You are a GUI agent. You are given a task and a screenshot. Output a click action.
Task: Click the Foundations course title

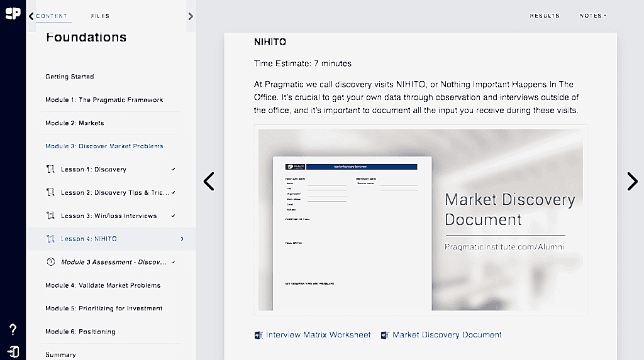point(86,37)
